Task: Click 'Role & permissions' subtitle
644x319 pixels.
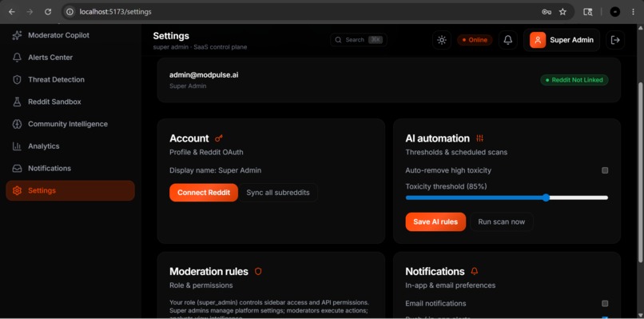Action: 201,285
